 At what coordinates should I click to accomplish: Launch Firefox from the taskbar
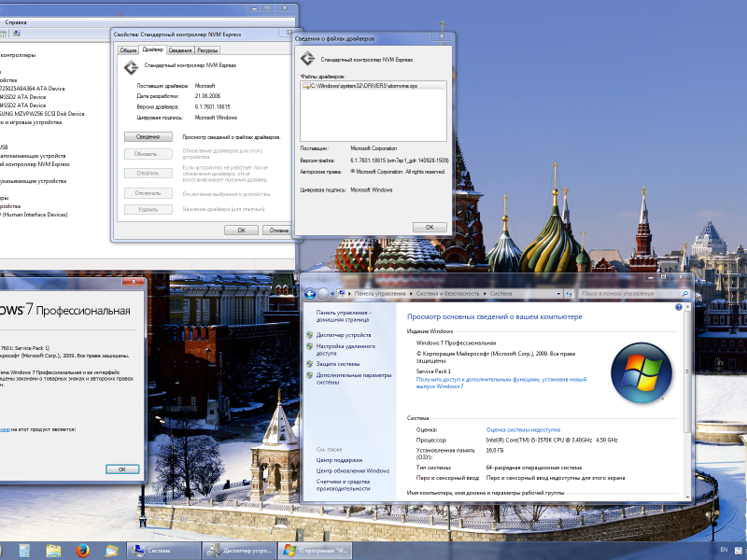click(82, 551)
